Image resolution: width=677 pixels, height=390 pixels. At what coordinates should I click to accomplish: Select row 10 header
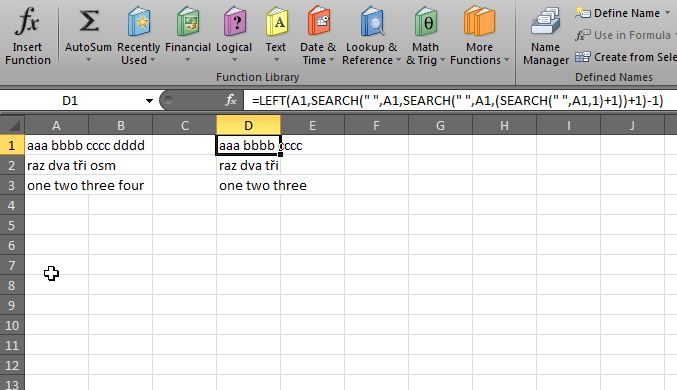[x=12, y=325]
